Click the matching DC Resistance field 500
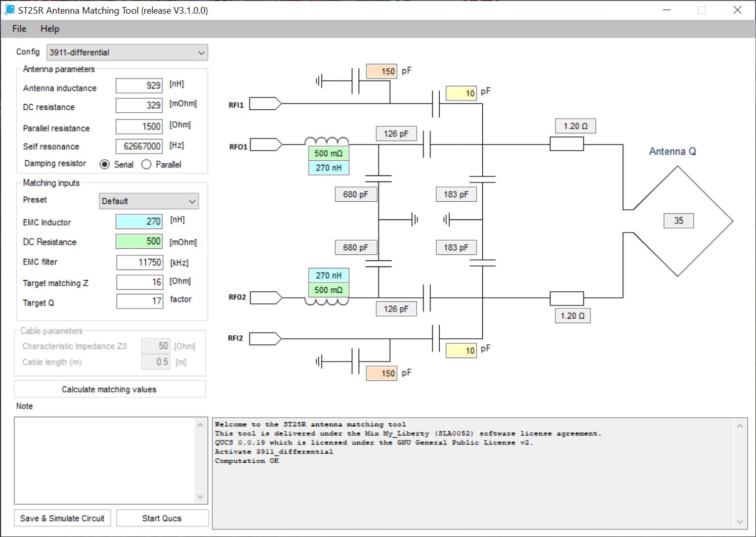 pyautogui.click(x=139, y=241)
